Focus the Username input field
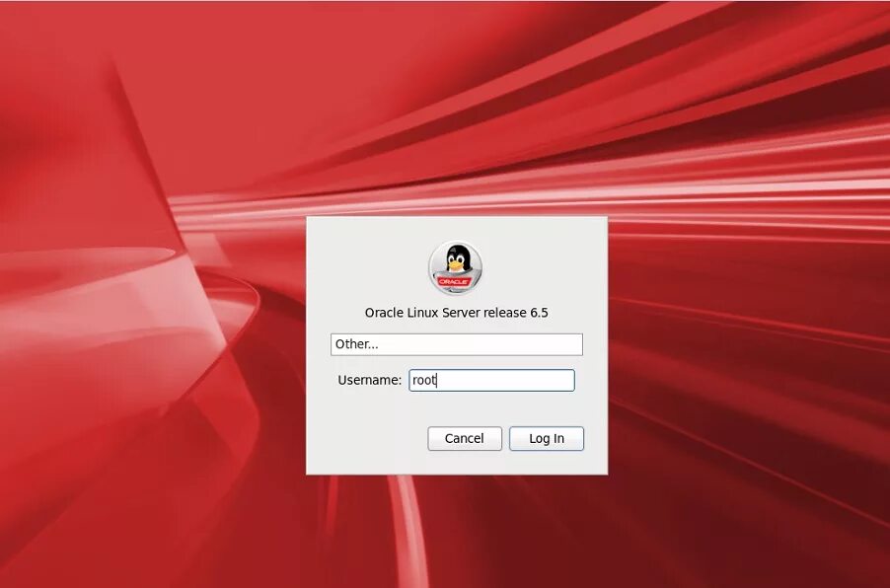Viewport: 890px width, 588px height. 491,380
